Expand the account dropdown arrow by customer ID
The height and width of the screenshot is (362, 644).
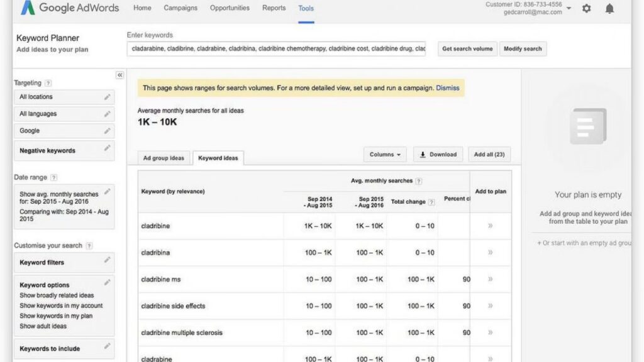pyautogui.click(x=569, y=8)
